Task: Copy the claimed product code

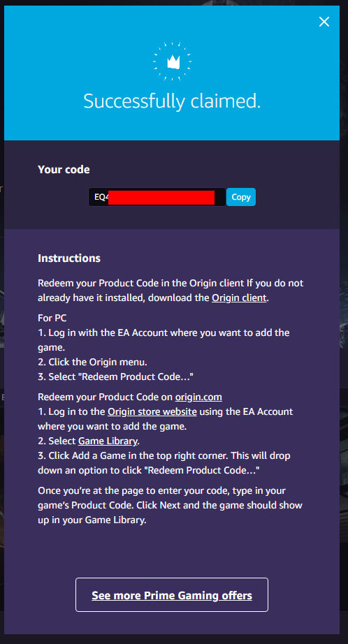Action: point(241,197)
